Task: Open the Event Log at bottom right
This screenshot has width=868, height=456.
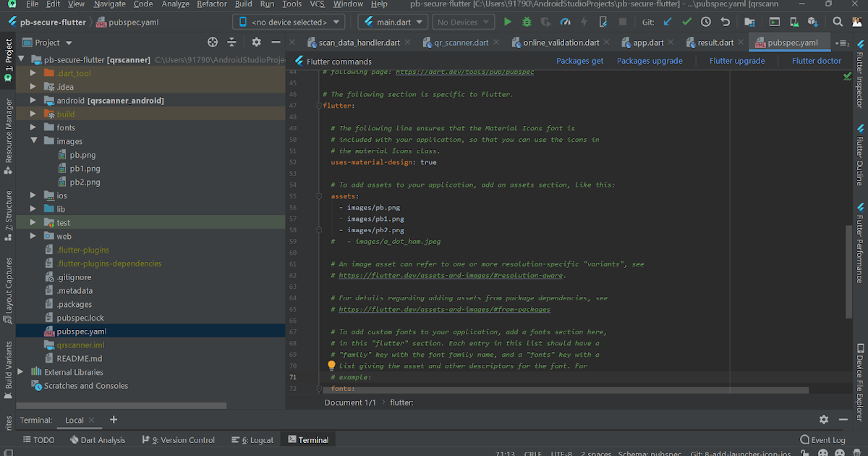Action: coord(822,439)
